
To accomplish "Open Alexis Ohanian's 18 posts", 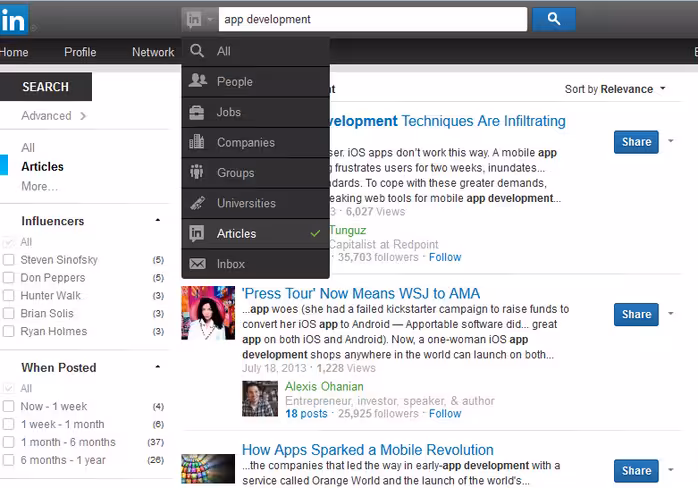I will point(306,414).
